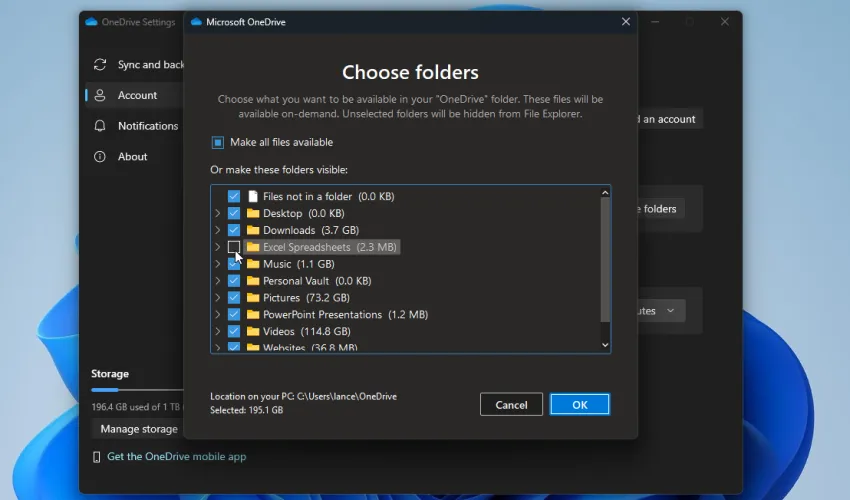Click the Sync and backup icon in sidebar
This screenshot has height=500, width=850.
[x=100, y=65]
